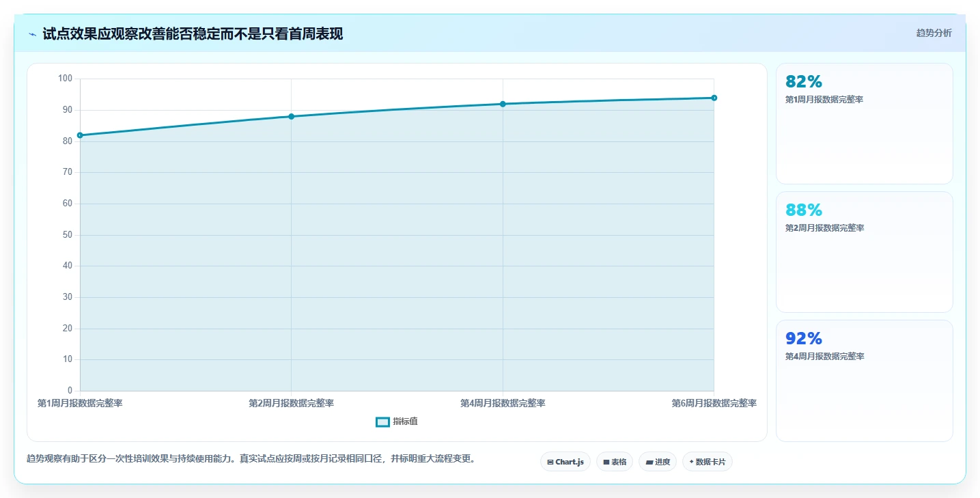980x498 pixels.
Task: Click the y-axis value 100
Action: coord(65,79)
